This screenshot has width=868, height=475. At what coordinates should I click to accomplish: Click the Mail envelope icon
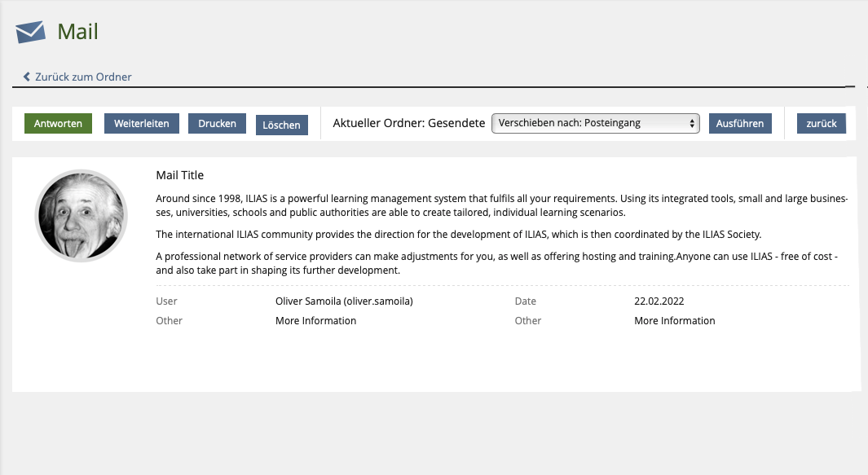(x=30, y=32)
